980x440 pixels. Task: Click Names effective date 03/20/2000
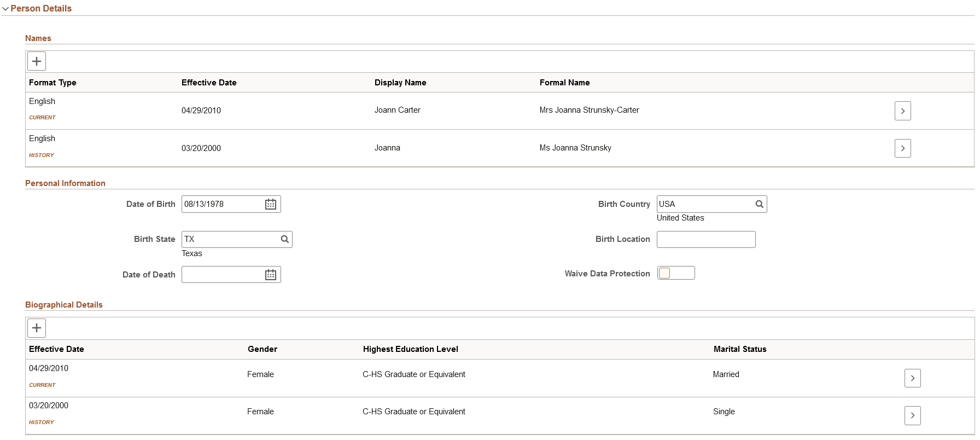click(201, 148)
